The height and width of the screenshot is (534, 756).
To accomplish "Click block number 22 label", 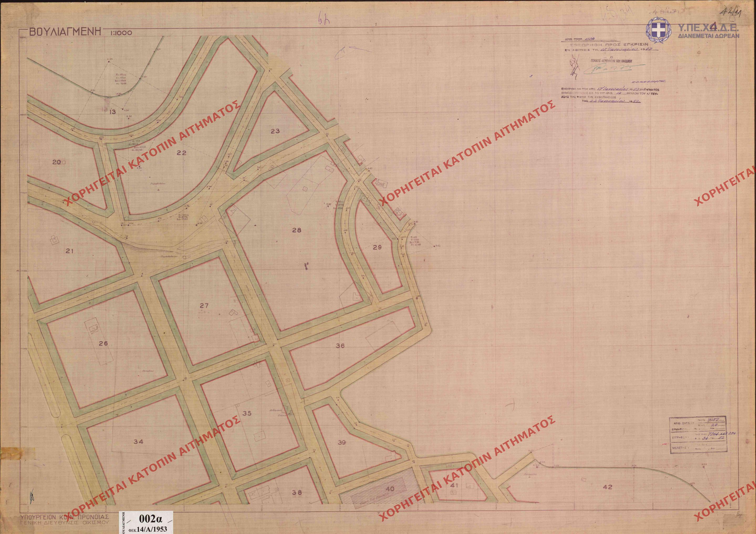I will (x=181, y=152).
